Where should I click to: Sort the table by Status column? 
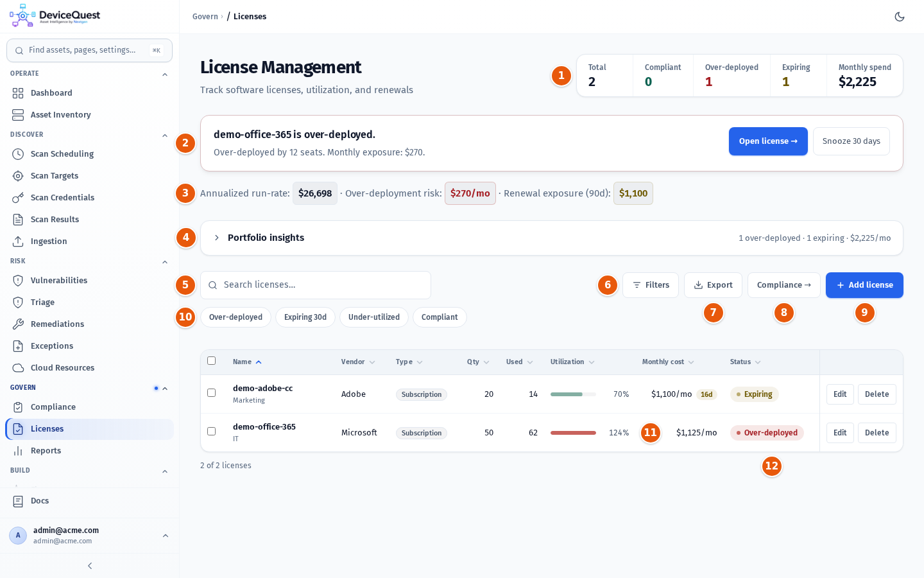(746, 362)
